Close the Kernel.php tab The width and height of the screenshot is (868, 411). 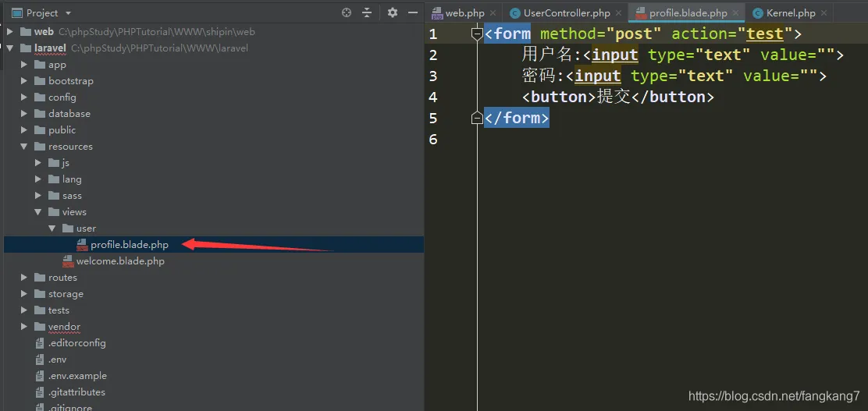[824, 12]
